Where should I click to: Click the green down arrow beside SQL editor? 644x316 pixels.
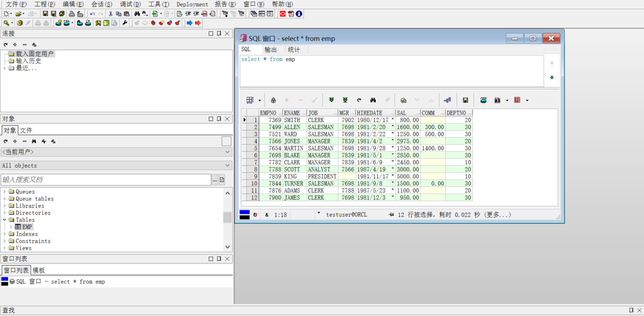[x=552, y=78]
